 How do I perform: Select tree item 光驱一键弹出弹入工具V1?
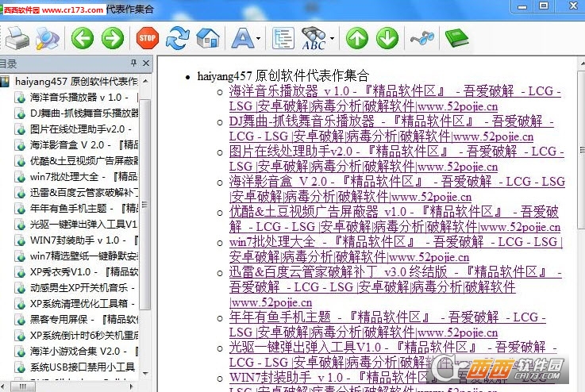point(84,224)
